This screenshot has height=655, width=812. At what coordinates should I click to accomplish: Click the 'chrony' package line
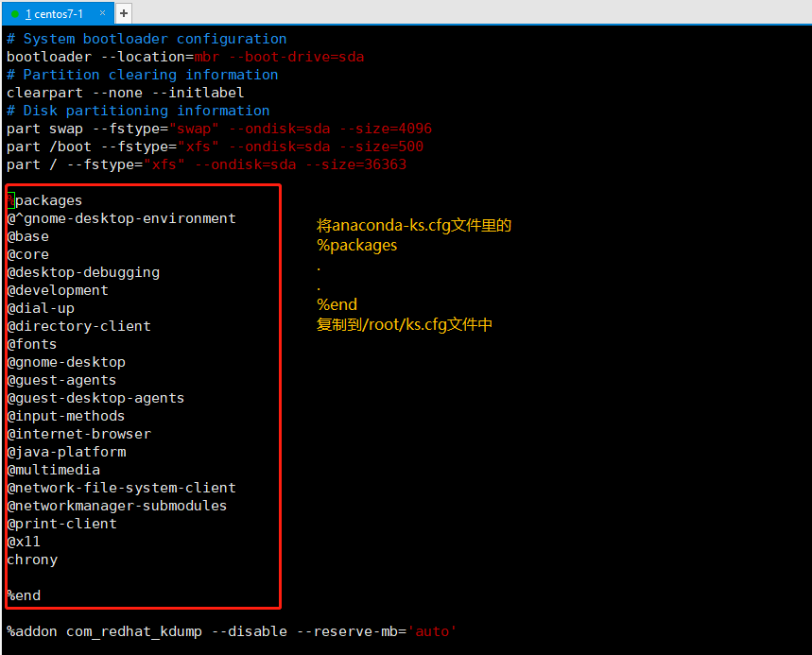click(x=32, y=560)
